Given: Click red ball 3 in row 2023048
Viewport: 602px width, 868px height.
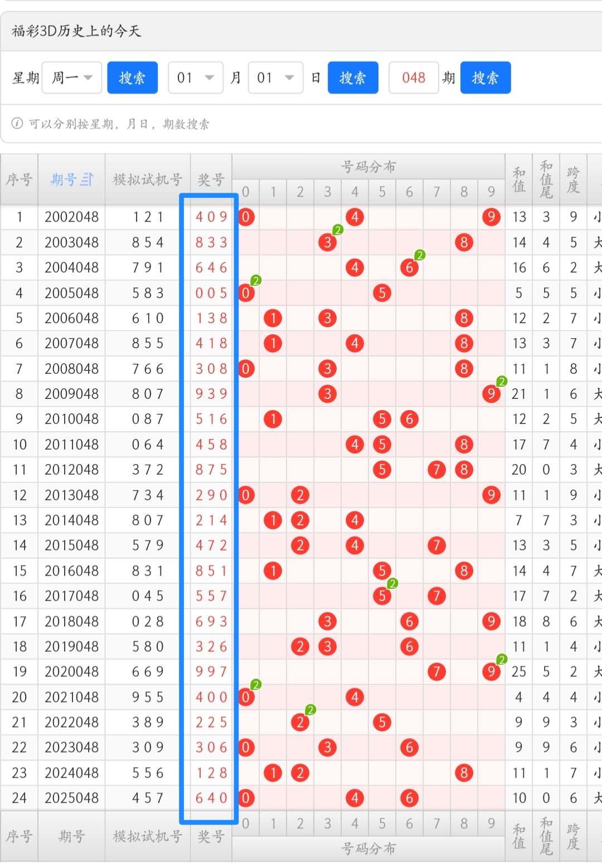Looking at the screenshot, I should click(327, 747).
